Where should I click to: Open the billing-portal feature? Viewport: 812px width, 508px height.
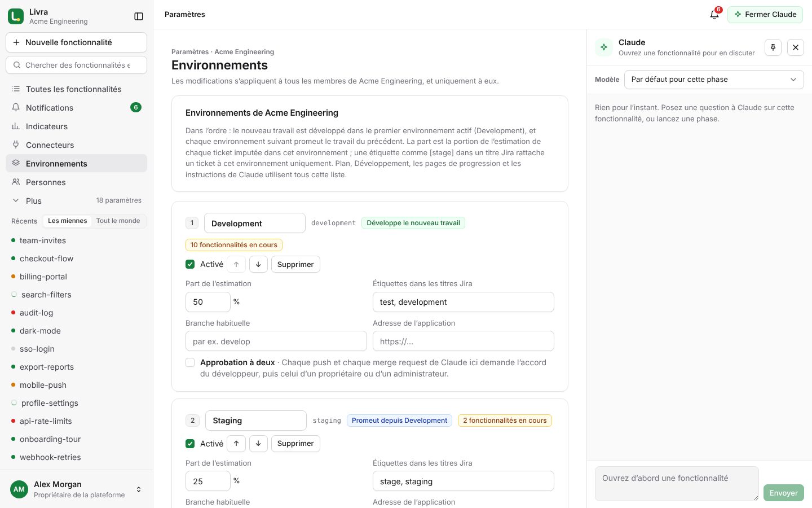(x=76, y=277)
